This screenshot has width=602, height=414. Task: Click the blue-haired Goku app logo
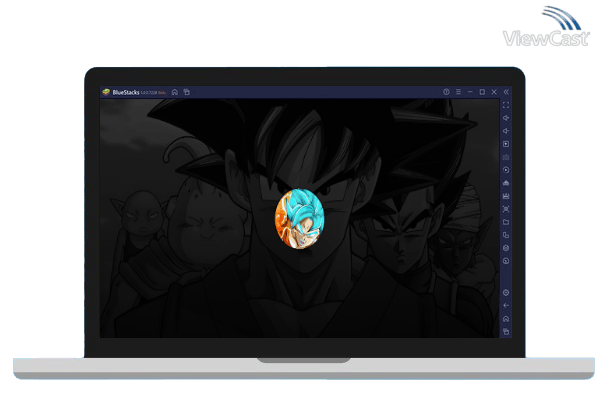click(299, 219)
